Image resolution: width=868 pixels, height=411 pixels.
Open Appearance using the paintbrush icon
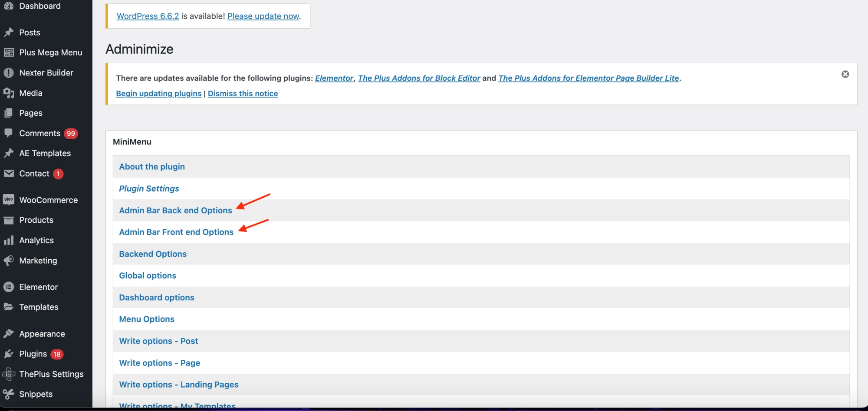(x=9, y=333)
